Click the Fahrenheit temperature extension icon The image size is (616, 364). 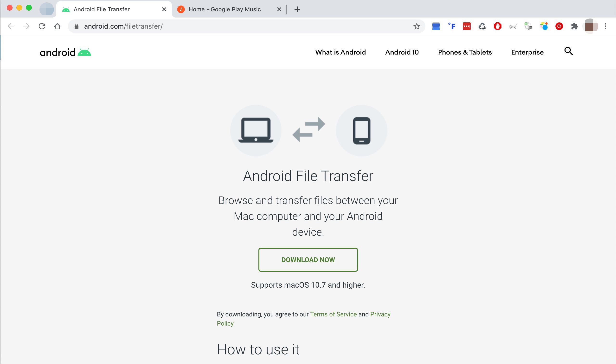click(451, 26)
